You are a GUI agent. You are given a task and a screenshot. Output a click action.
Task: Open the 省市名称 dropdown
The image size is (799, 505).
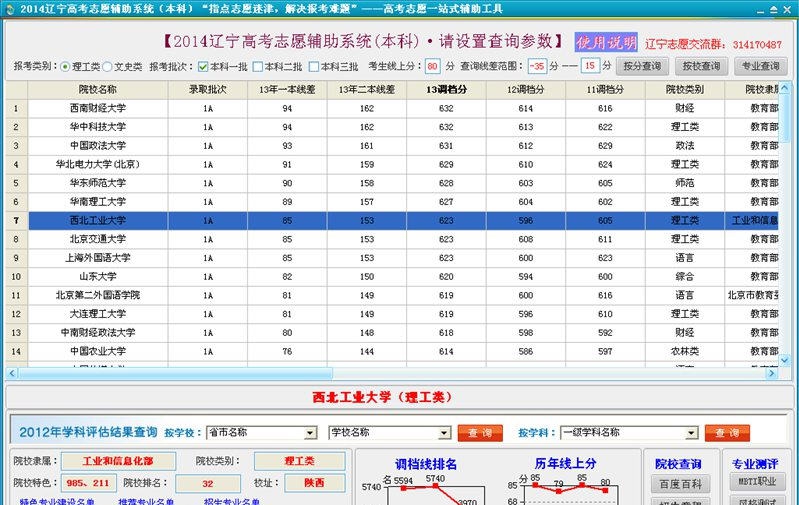(x=310, y=433)
